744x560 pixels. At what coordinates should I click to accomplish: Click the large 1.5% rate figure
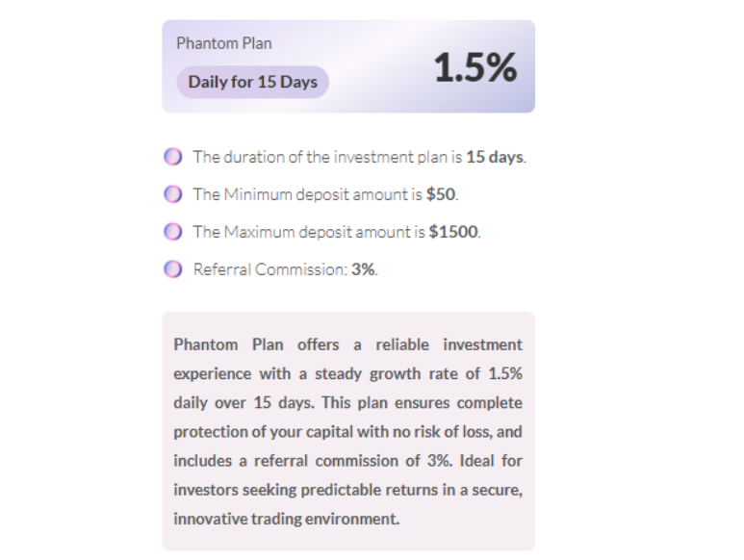(475, 67)
